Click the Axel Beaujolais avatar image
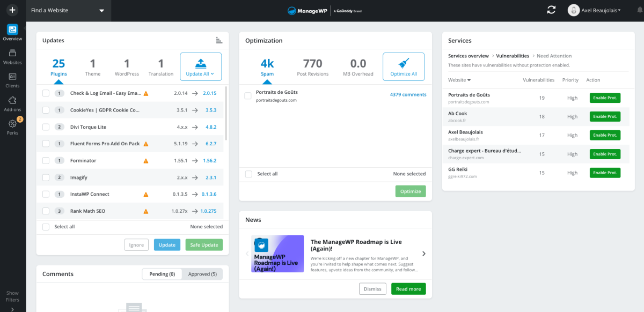Image resolution: width=644 pixels, height=312 pixels. coord(574,10)
